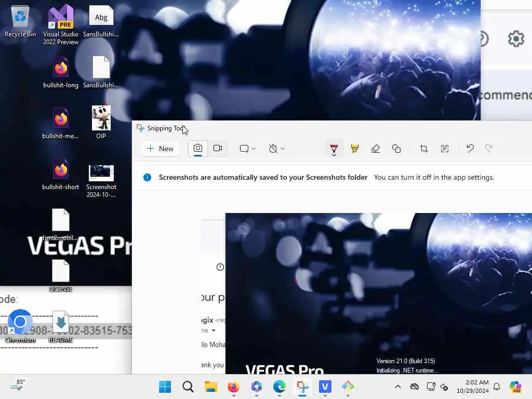The height and width of the screenshot is (399, 532).
Task: Redo the last undone edit
Action: pyautogui.click(x=488, y=149)
